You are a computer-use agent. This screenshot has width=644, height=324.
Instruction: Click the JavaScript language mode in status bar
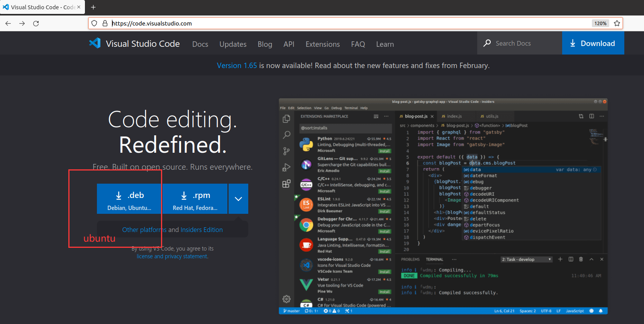point(575,311)
